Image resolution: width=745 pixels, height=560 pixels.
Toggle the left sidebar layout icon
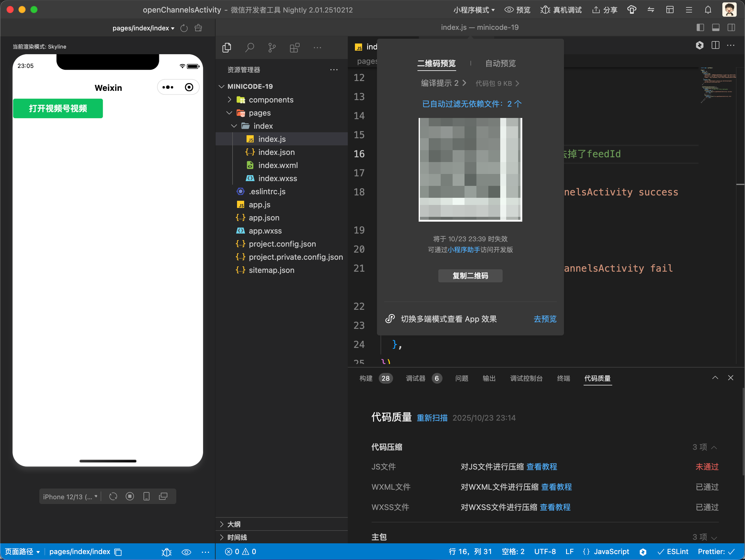tap(700, 28)
